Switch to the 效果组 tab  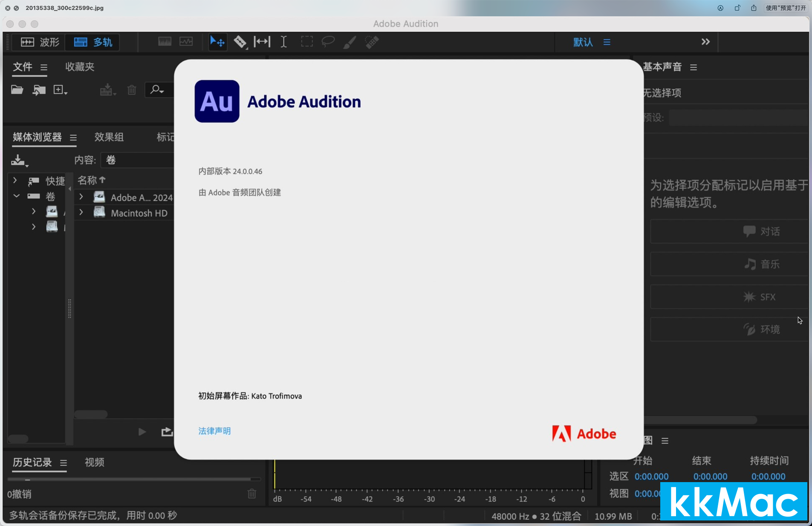point(109,137)
